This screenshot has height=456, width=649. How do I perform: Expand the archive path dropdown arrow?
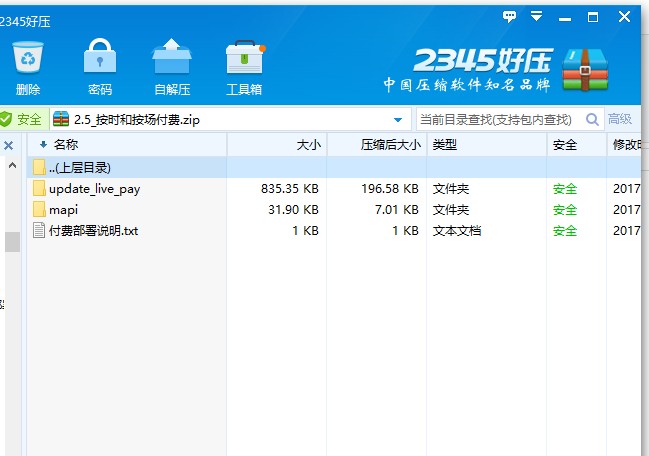[x=398, y=120]
